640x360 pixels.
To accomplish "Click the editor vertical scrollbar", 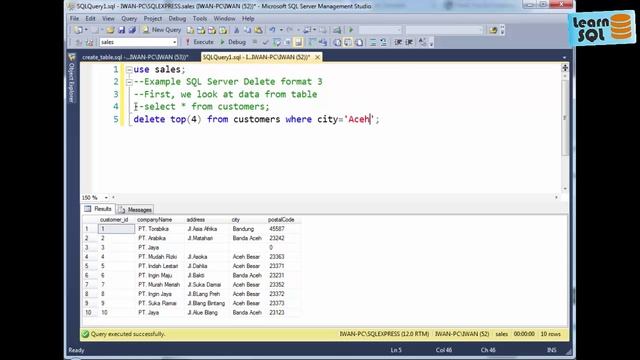I will click(565, 118).
